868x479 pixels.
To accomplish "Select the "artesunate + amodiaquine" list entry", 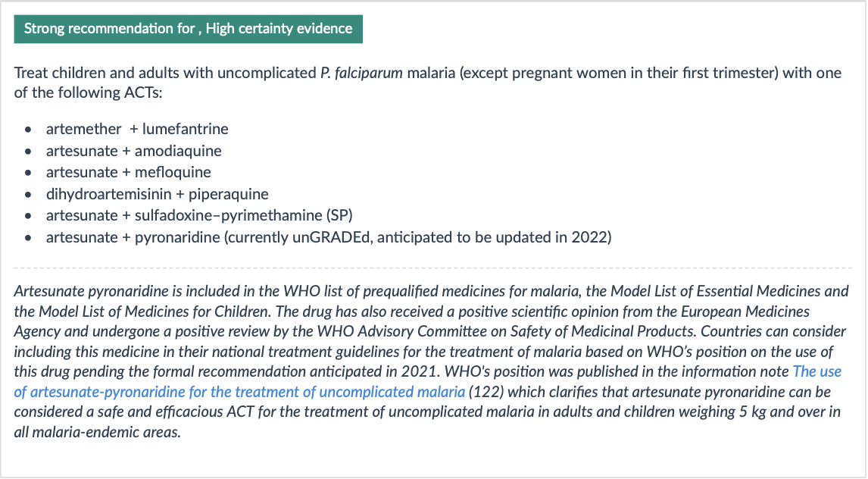I will click(133, 151).
